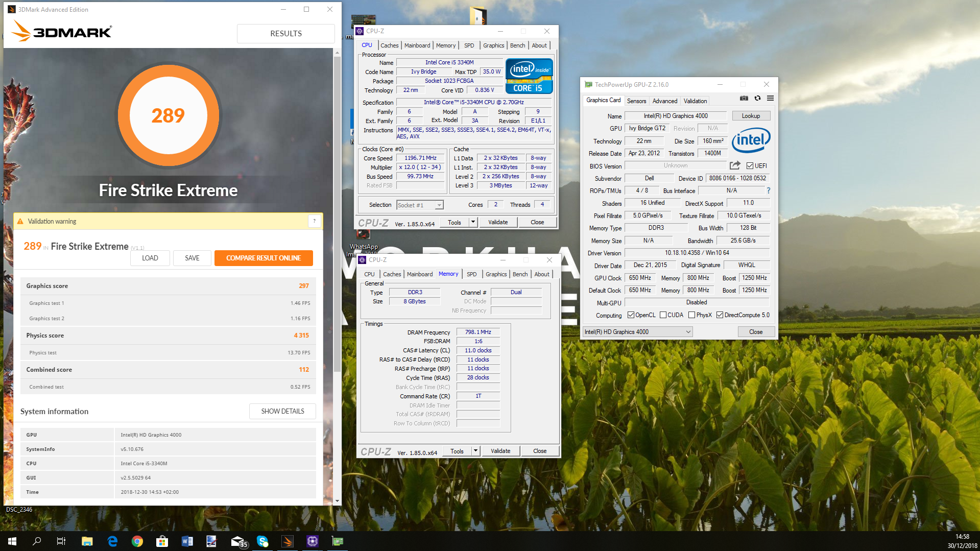980x551 pixels.
Task: Open Task View on taskbar
Action: 61,541
